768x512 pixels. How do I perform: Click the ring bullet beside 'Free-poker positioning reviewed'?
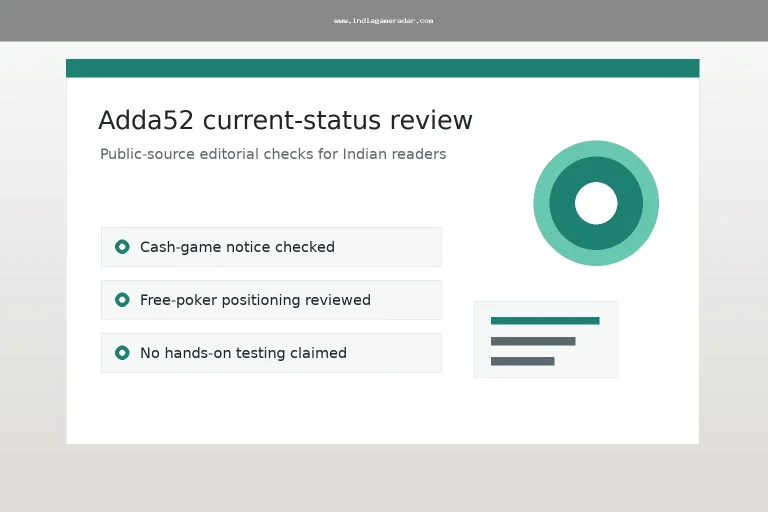[122, 300]
